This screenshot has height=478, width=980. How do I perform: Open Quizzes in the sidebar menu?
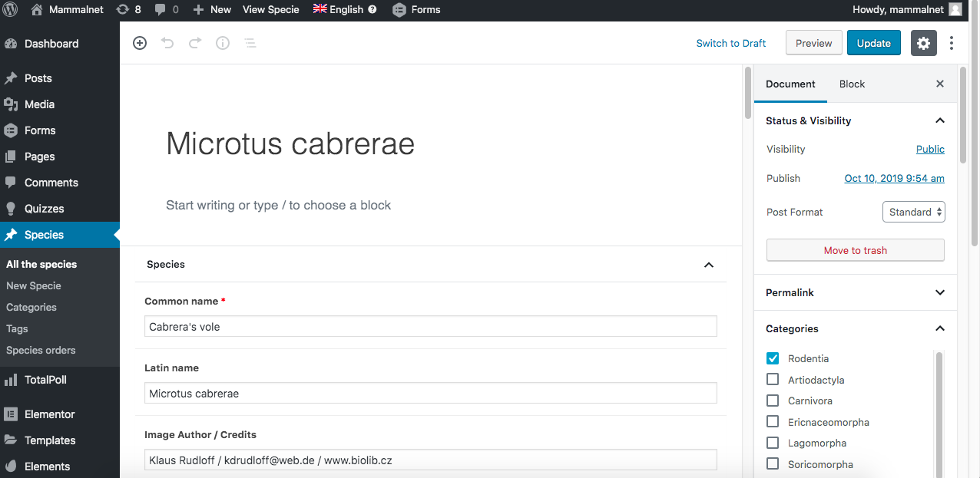coord(44,209)
